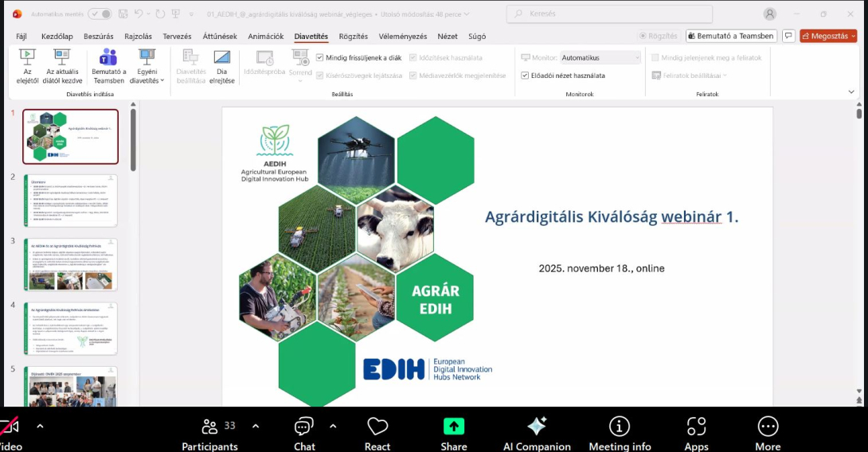Open the Animációk ribbon tab

[265, 37]
